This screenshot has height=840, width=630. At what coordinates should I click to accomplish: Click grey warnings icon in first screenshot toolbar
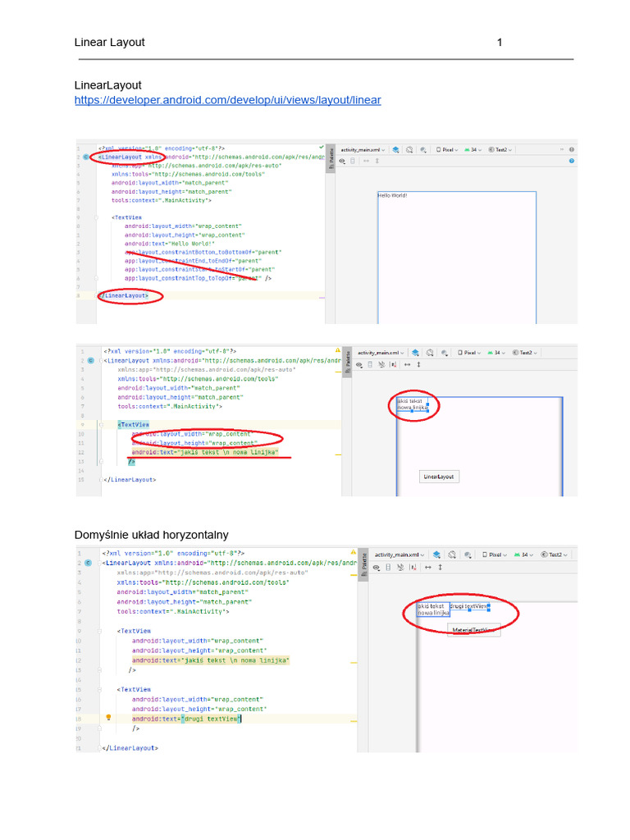(572, 149)
